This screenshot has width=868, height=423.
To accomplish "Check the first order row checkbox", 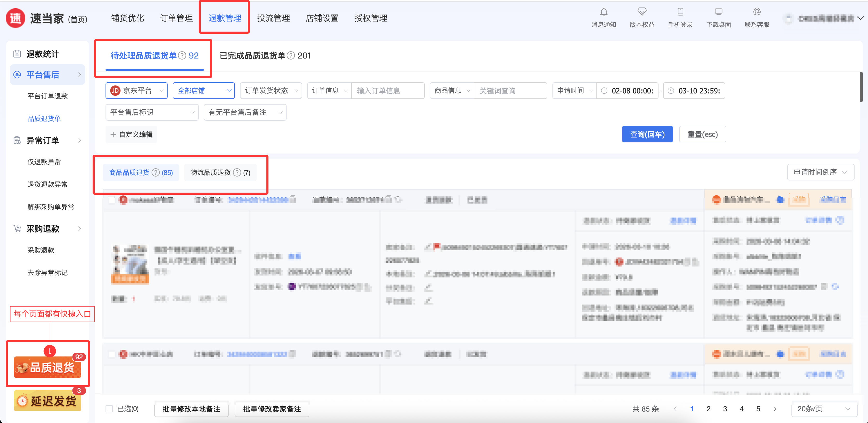I will (112, 200).
